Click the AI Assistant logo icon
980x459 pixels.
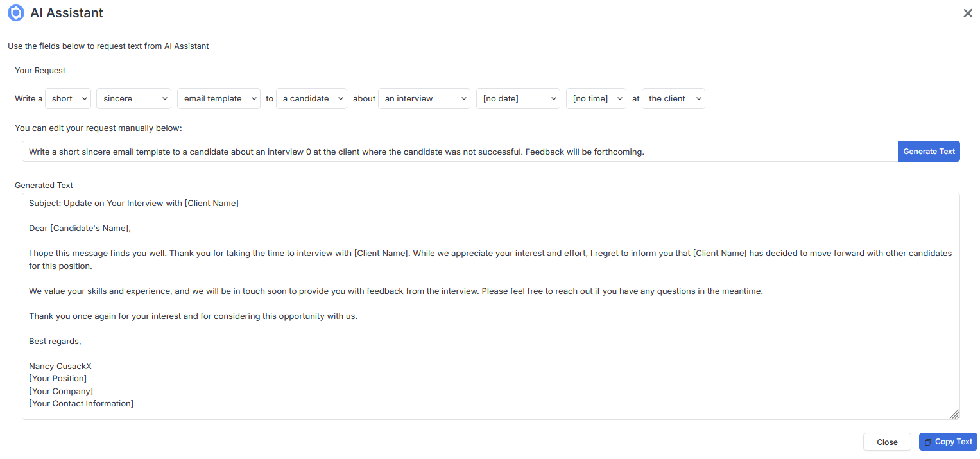pos(15,13)
